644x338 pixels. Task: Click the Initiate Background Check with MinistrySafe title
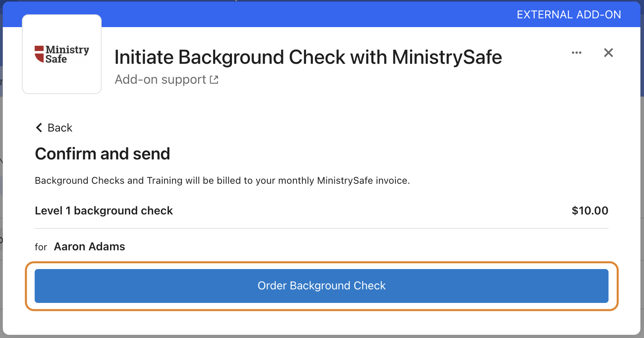(308, 57)
